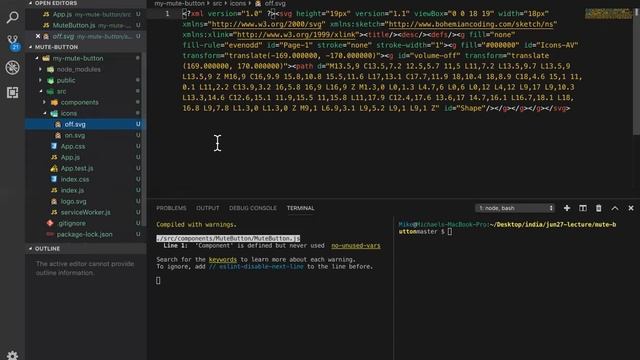
Task: Click line number 1 in gutter
Action: click(167, 14)
